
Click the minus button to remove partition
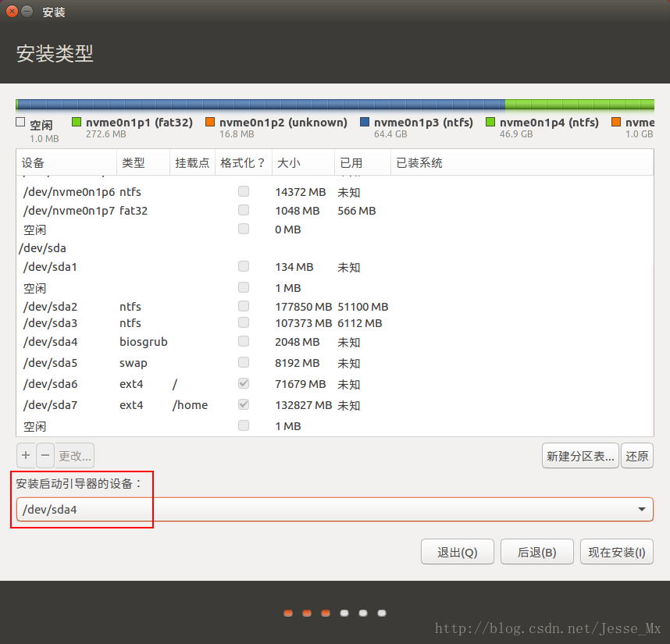coord(45,456)
